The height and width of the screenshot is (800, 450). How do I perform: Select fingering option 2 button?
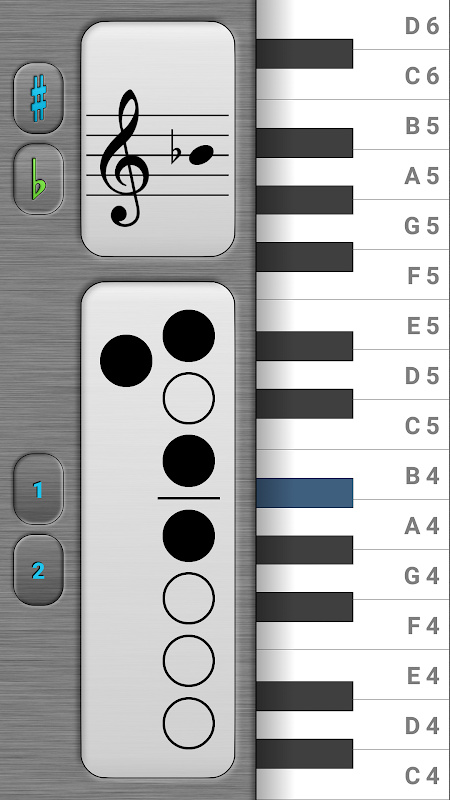[x=38, y=570]
